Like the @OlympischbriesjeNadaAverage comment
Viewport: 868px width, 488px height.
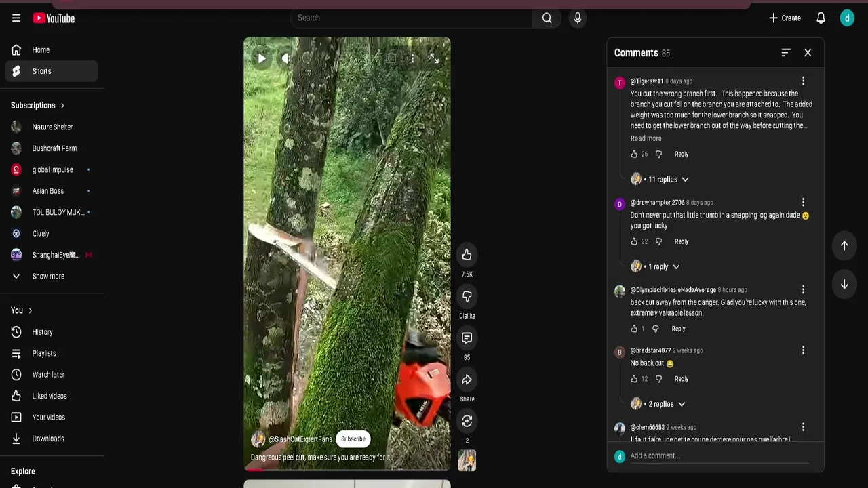click(634, 329)
